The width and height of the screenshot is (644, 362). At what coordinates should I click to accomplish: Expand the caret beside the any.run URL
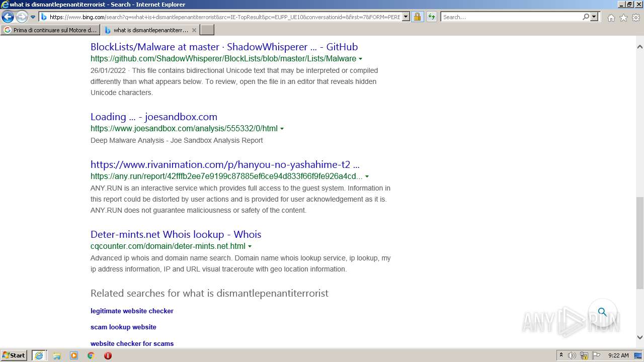tap(367, 177)
